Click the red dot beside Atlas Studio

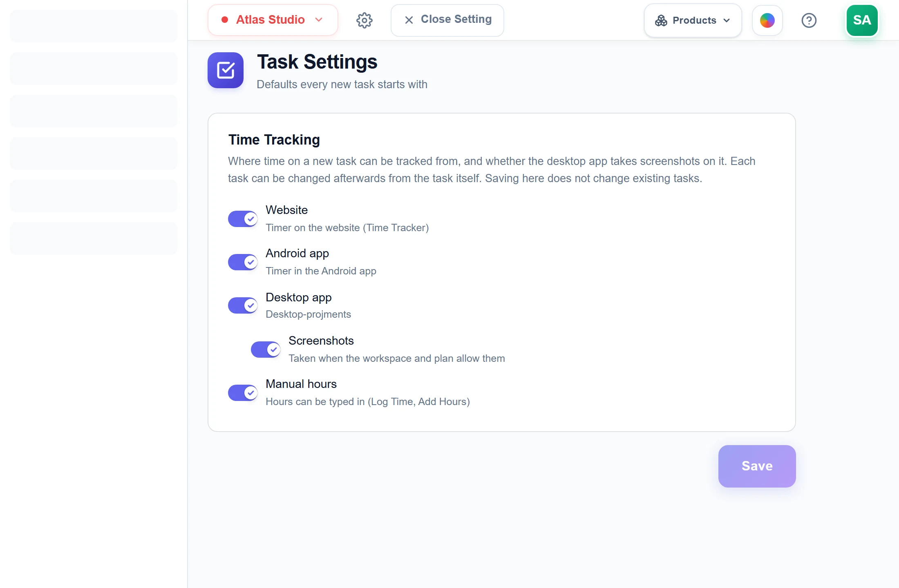(224, 20)
